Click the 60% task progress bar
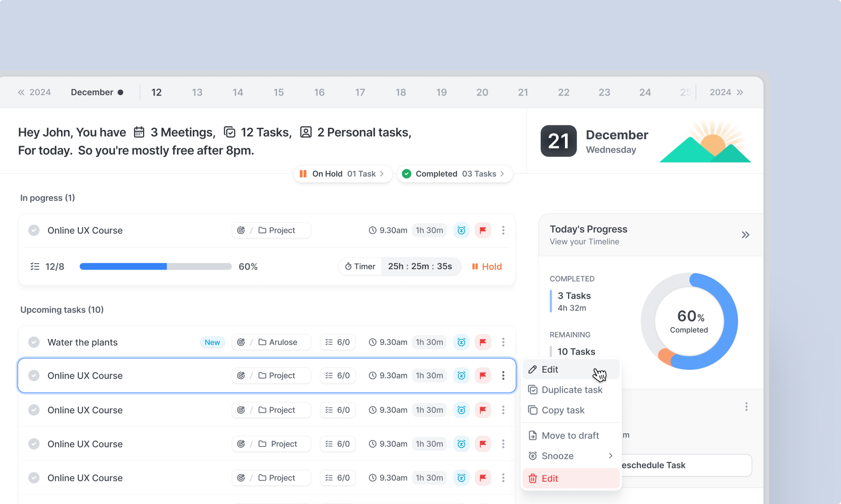This screenshot has height=504, width=841. (x=155, y=266)
